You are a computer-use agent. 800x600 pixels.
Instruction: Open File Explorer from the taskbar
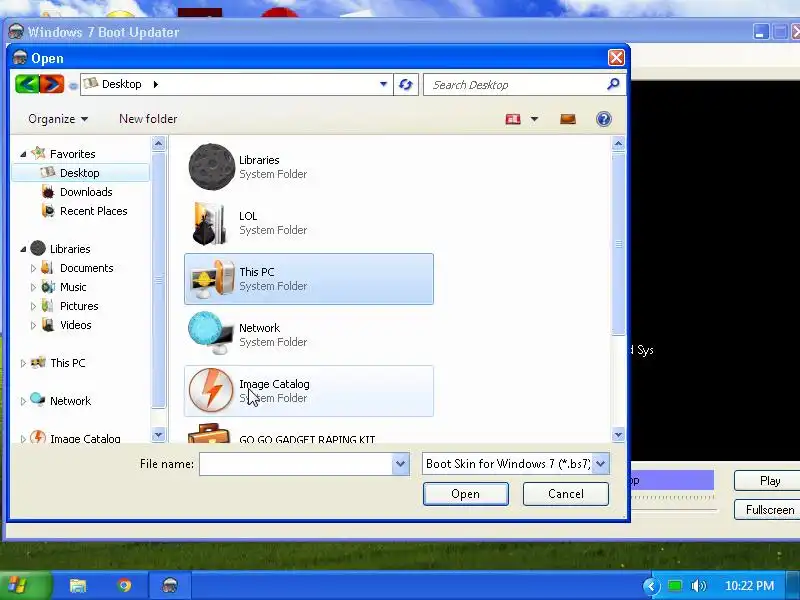pyautogui.click(x=78, y=585)
